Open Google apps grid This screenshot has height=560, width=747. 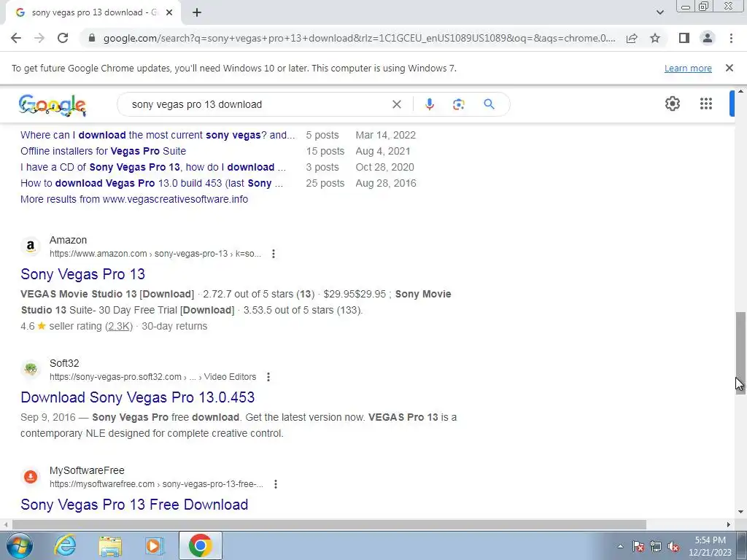pyautogui.click(x=705, y=104)
